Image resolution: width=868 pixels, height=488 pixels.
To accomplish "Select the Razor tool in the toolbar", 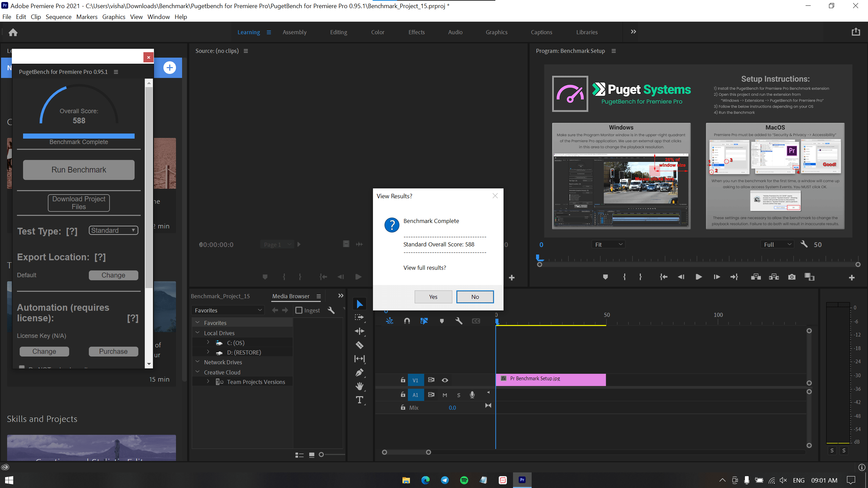I will point(359,345).
